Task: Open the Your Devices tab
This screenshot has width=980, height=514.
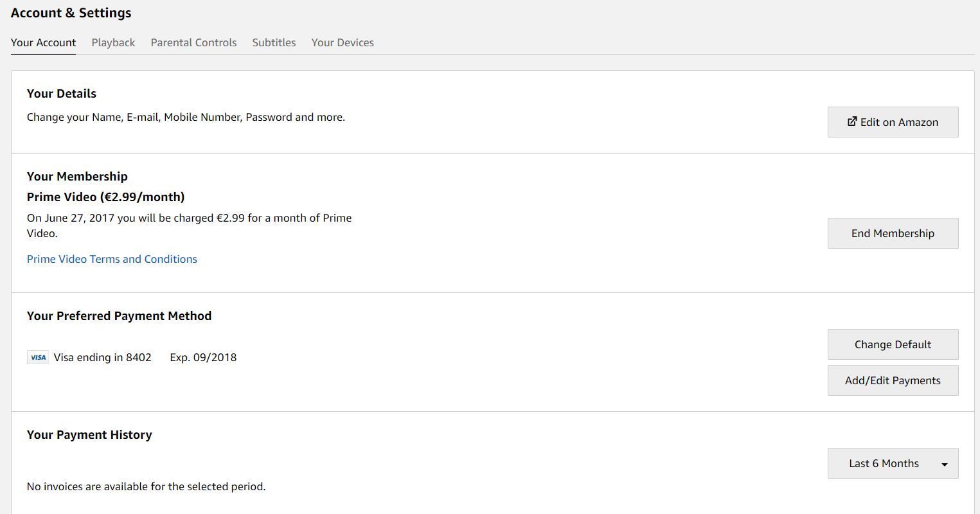Action: tap(343, 42)
